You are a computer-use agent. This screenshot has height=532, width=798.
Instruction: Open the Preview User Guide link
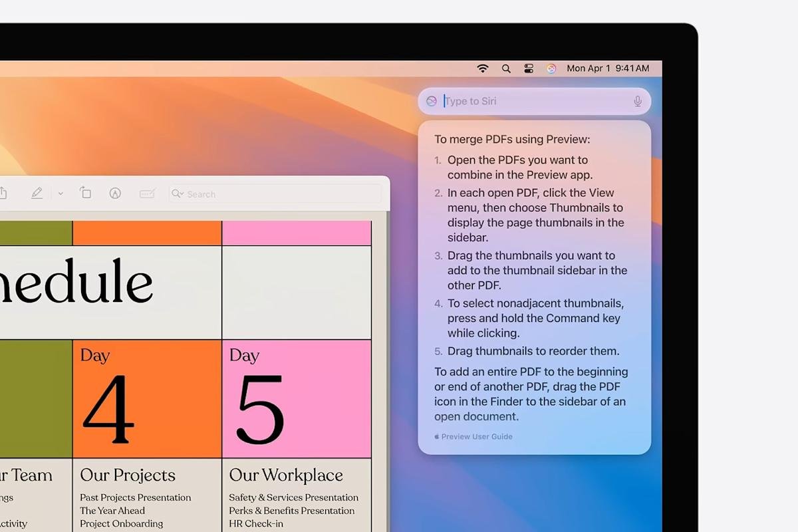click(x=476, y=437)
